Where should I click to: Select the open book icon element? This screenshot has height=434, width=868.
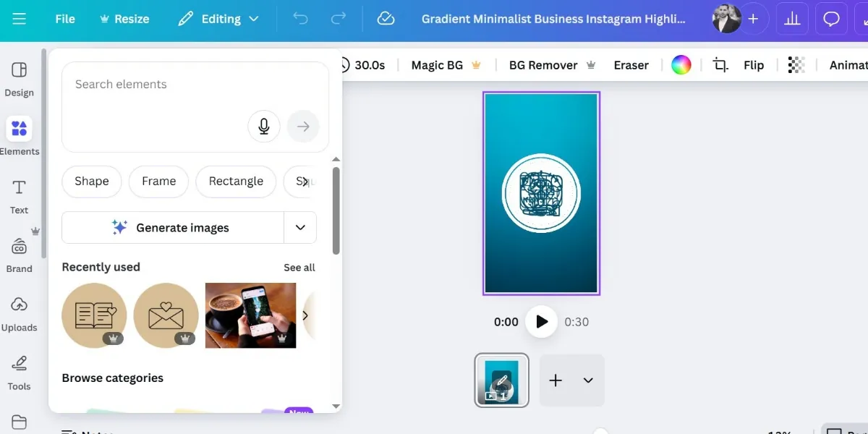[x=94, y=315]
